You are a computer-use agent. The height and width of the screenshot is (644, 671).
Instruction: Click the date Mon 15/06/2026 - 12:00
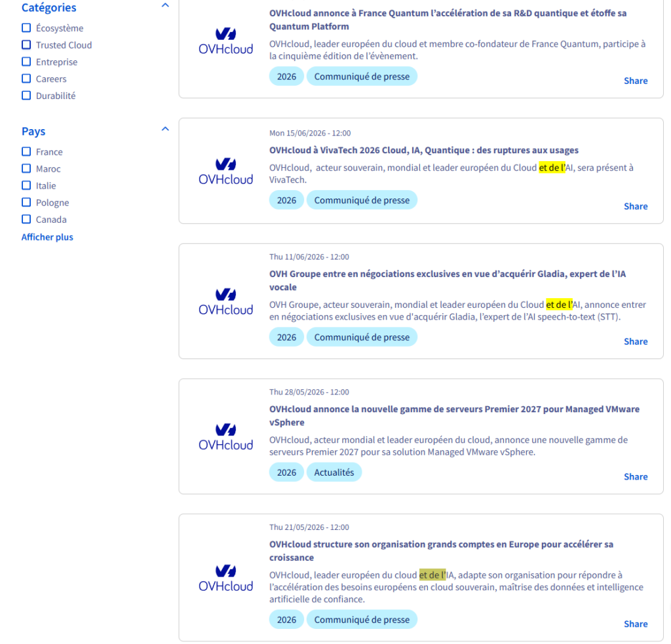[x=310, y=133]
